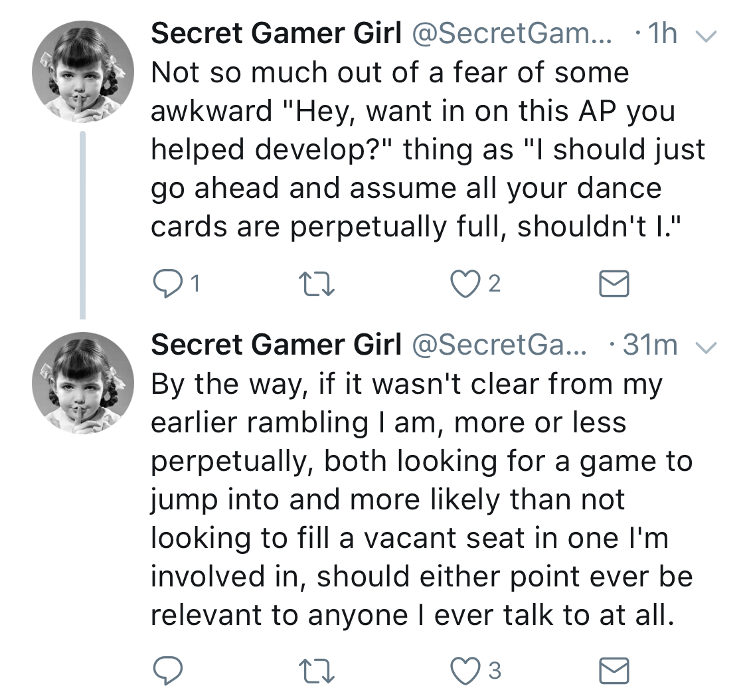This screenshot has height=700, width=747.
Task: Share second tweet via envelope message icon
Action: point(614,671)
